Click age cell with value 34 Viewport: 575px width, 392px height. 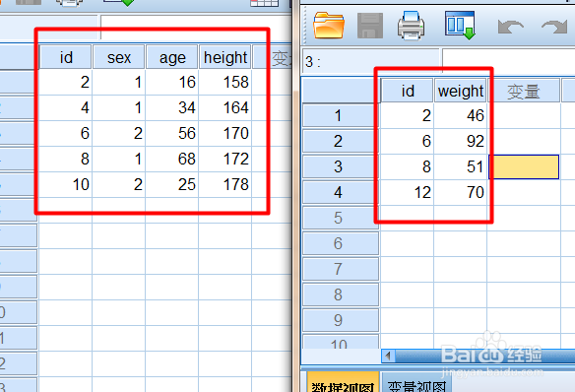[172, 107]
